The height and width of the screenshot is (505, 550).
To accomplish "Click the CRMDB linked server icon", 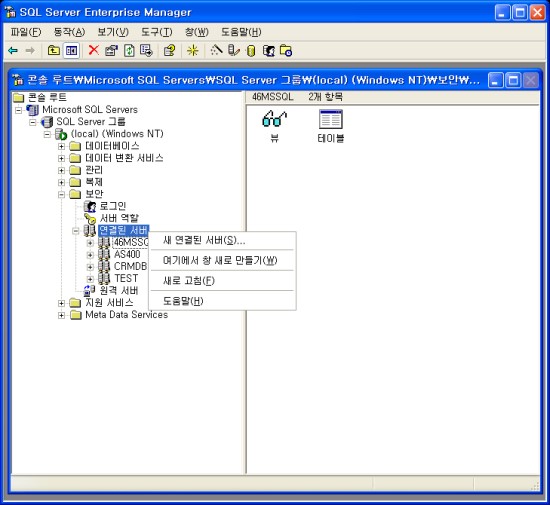I will [x=104, y=267].
